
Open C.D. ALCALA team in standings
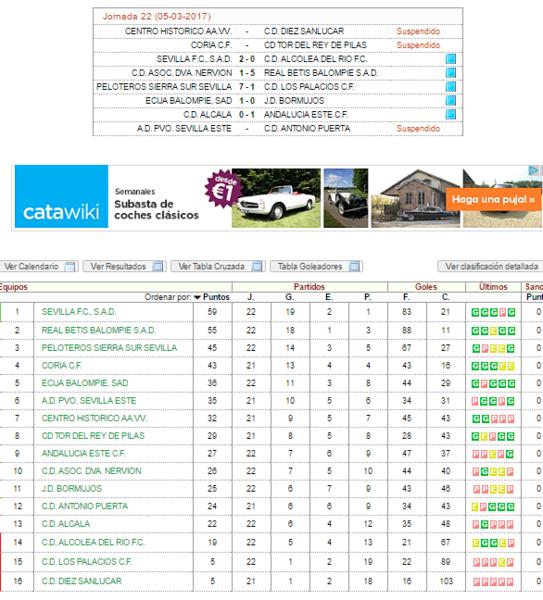(65, 524)
